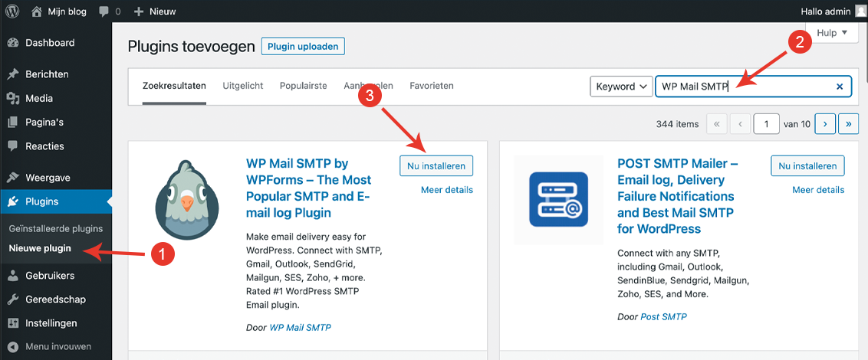Viewport: 868px width, 360px height.
Task: Click the 344 items count text
Action: click(677, 124)
